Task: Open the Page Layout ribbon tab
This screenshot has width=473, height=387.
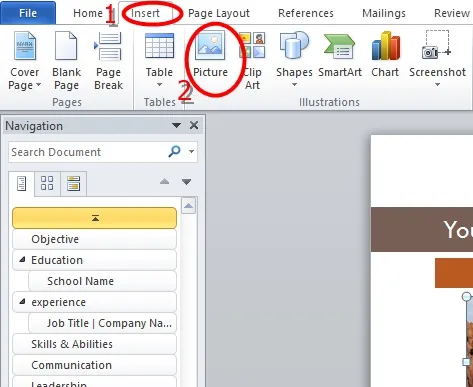Action: click(x=219, y=13)
